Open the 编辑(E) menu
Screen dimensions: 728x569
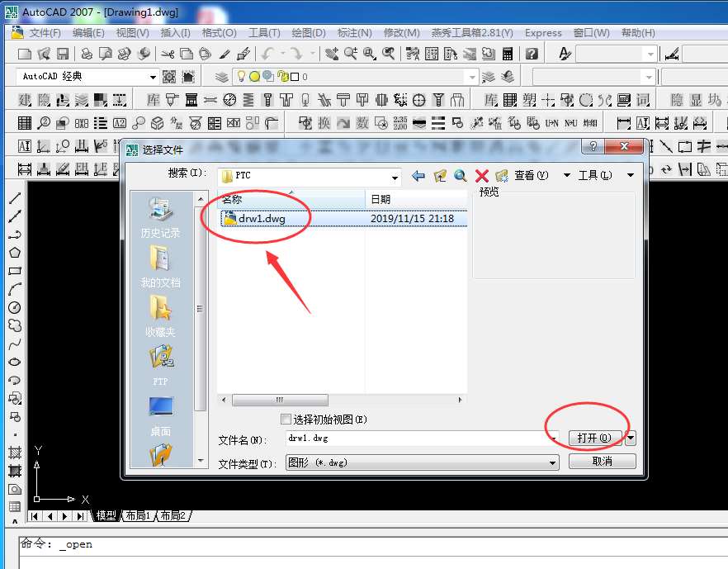(88, 33)
